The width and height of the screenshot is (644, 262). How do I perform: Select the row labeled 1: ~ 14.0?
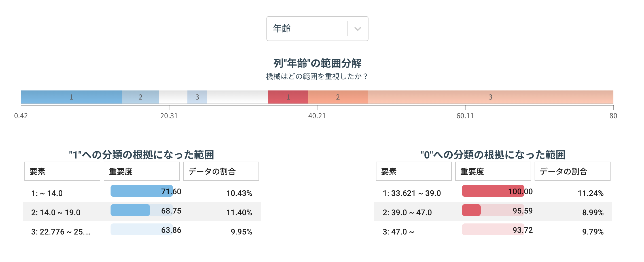click(x=47, y=193)
